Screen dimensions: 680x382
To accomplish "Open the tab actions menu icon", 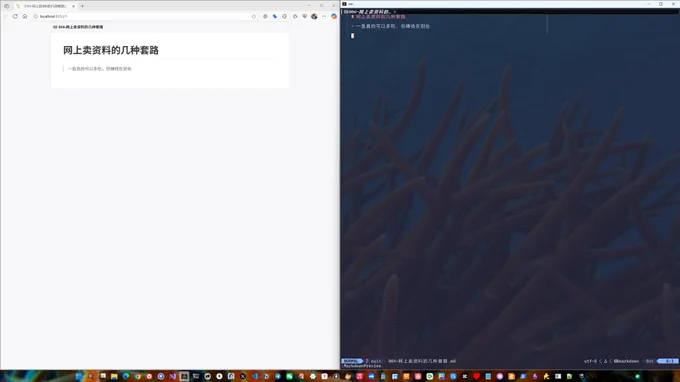I will [x=7, y=6].
